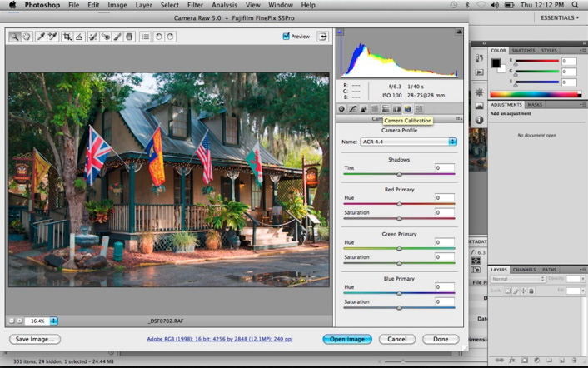Rotate image 90° counter-clockwise
The width and height of the screenshot is (588, 368).
[x=158, y=37]
